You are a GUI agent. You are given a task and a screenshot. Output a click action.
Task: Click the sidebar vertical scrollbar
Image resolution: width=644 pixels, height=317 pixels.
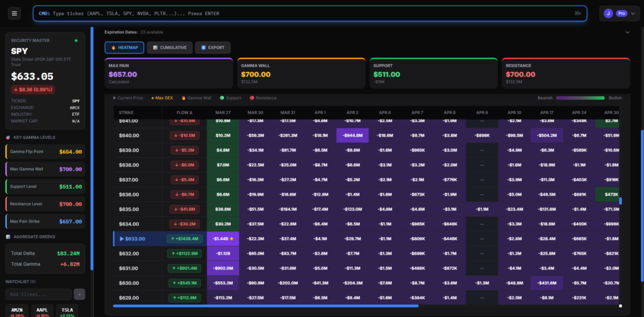coord(92,148)
